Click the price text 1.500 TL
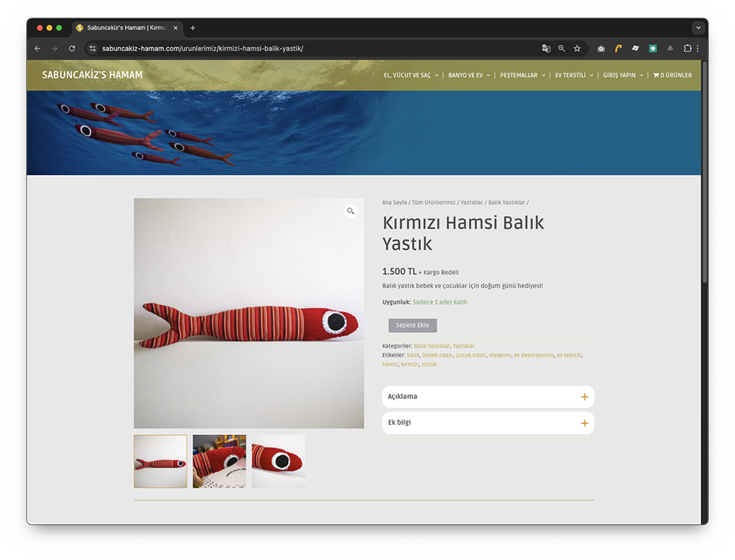This screenshot has height=560, width=735. point(399,271)
